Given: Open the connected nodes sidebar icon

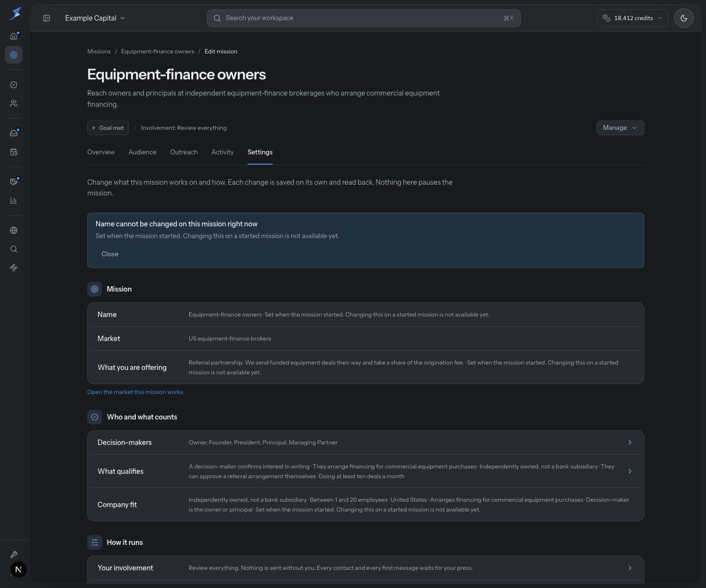Looking at the screenshot, I should pyautogui.click(x=14, y=268).
